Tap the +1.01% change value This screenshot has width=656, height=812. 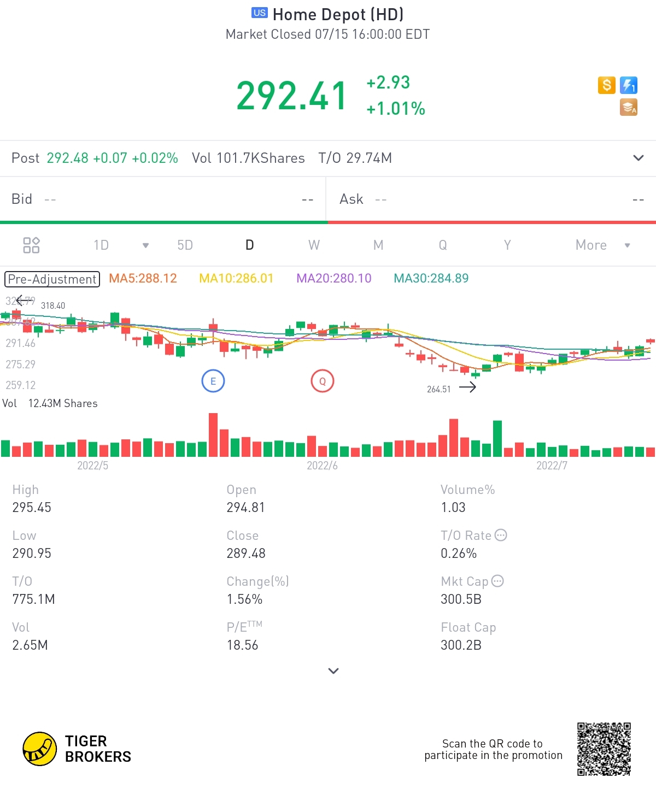[396, 108]
